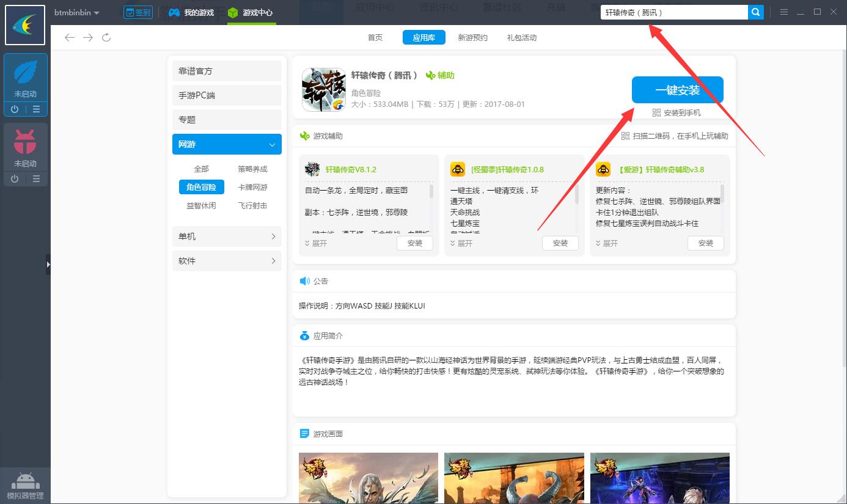Expand [怪兽泰]轩辕传奇1.0.8 description with 展开
Viewport: 847px width, 504px height.
pyautogui.click(x=461, y=243)
